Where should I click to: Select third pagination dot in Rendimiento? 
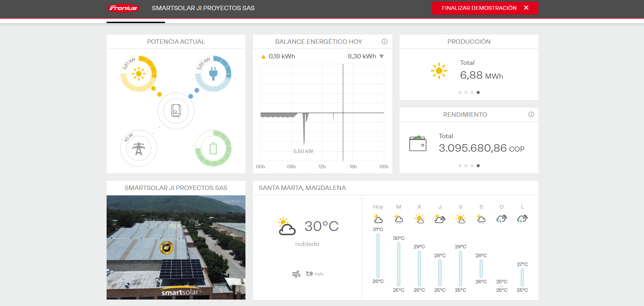pos(472,166)
